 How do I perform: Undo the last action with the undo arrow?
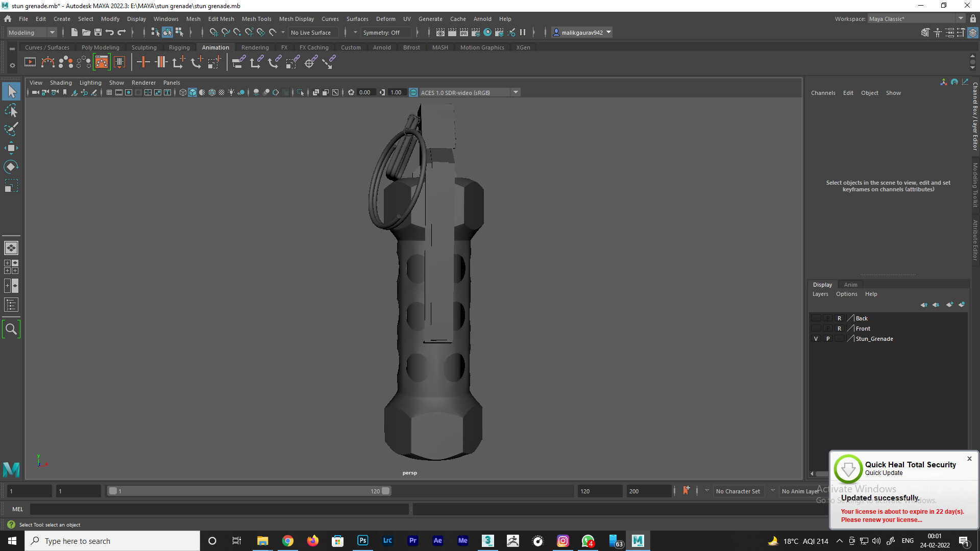coord(109,32)
